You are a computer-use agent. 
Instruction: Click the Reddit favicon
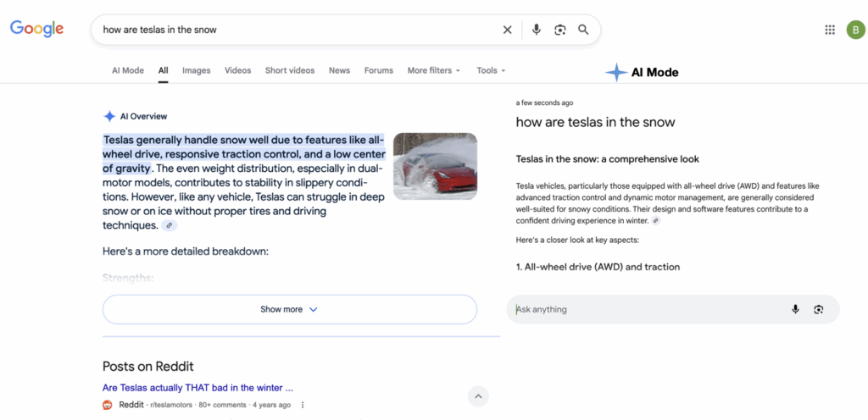click(x=108, y=405)
